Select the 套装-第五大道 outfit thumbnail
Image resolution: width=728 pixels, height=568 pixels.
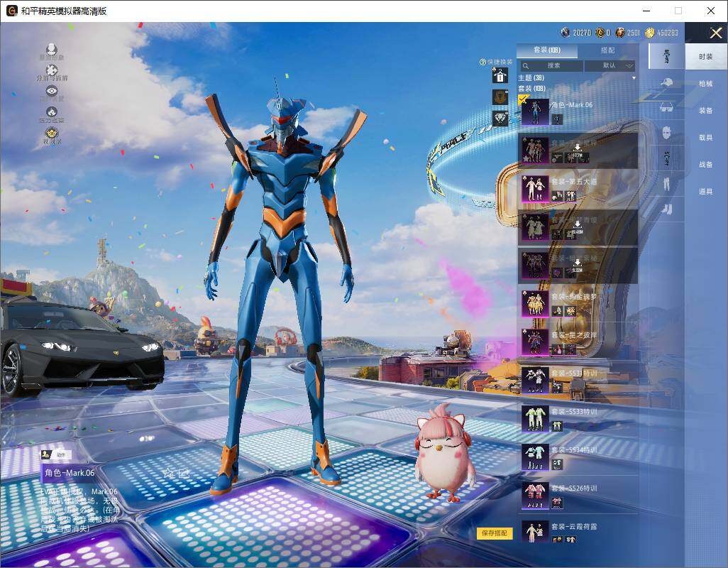tap(535, 189)
